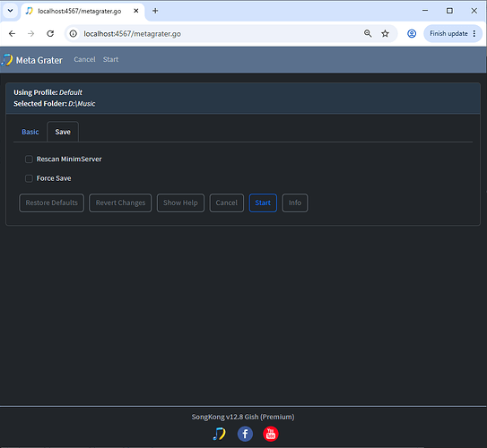487x448 pixels.
Task: Click the SongKong logo beside Meta Grater
Action: click(7, 60)
